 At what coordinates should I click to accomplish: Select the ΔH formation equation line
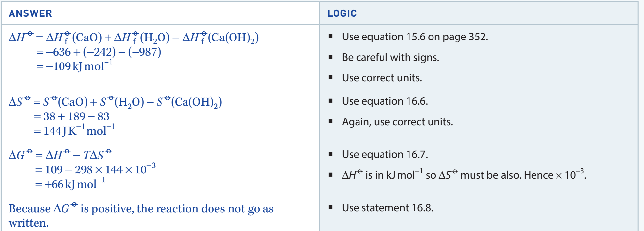click(x=134, y=37)
